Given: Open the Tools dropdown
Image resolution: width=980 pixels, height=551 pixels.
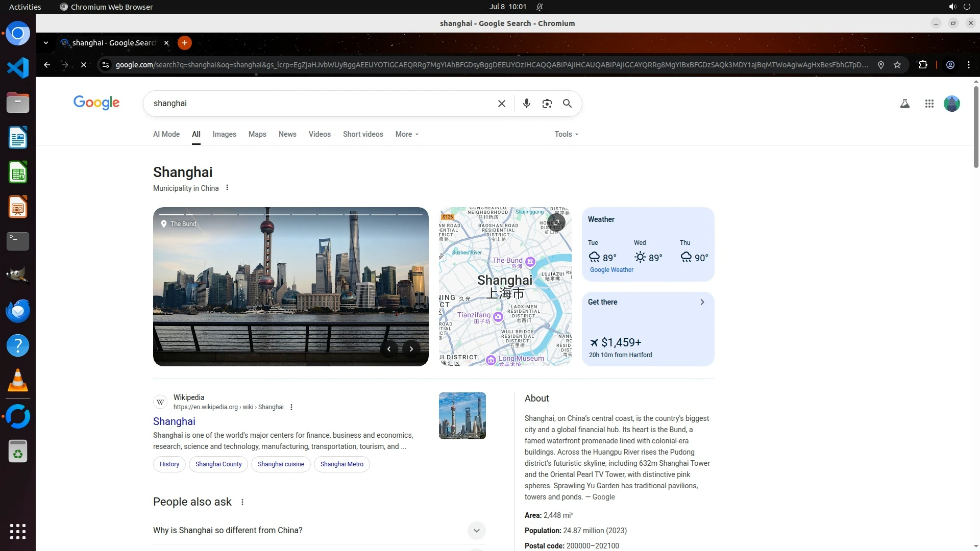Looking at the screenshot, I should click(566, 134).
